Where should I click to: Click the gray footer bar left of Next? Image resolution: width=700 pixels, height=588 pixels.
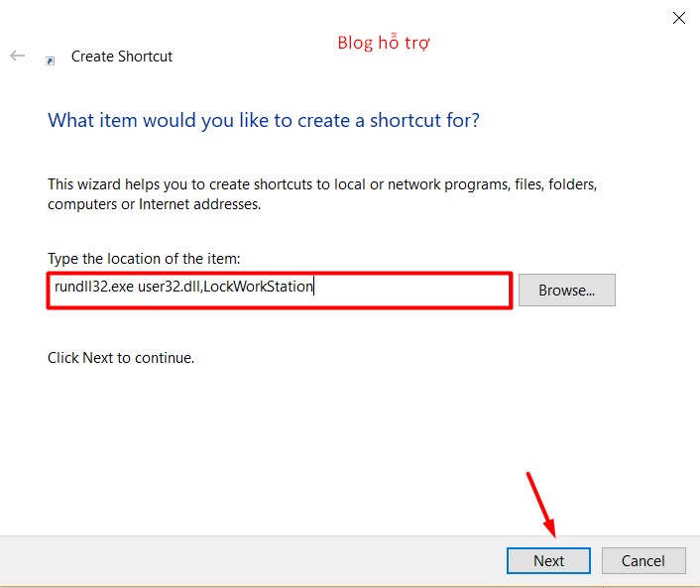(x=248, y=560)
